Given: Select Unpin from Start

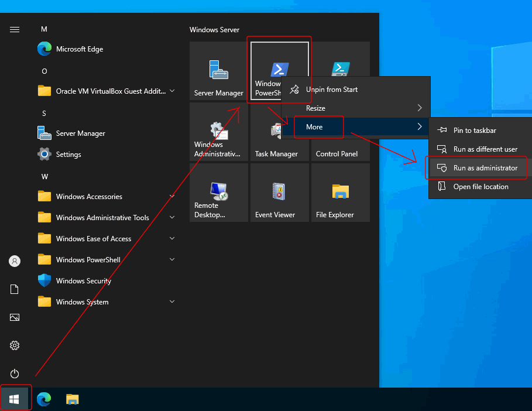Looking at the screenshot, I should tap(356, 90).
